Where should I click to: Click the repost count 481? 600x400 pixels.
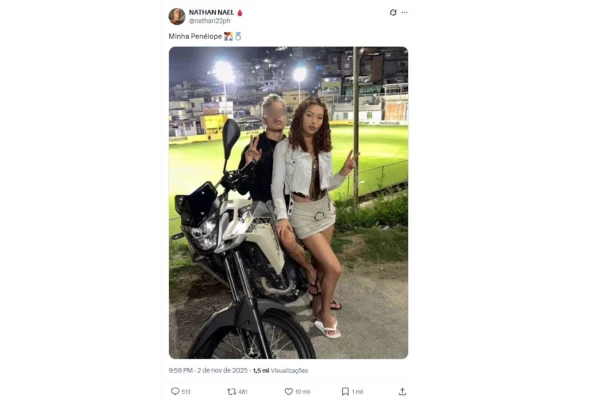pos(243,391)
